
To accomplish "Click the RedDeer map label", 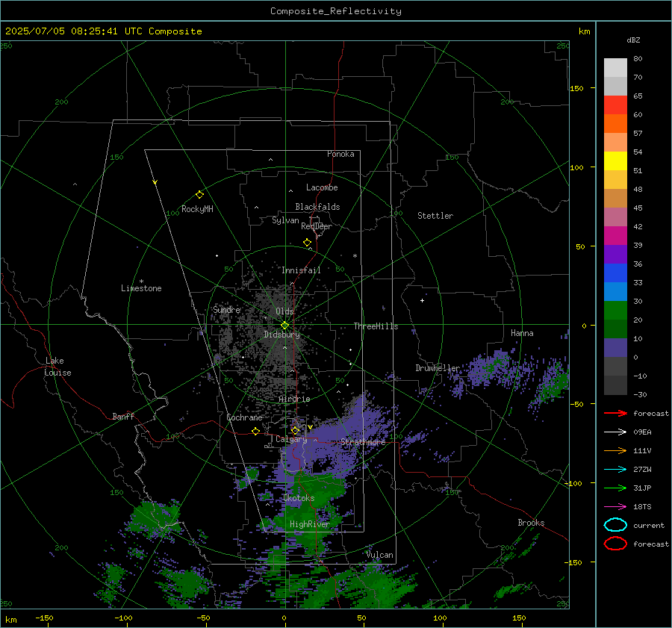I will click(x=317, y=226).
